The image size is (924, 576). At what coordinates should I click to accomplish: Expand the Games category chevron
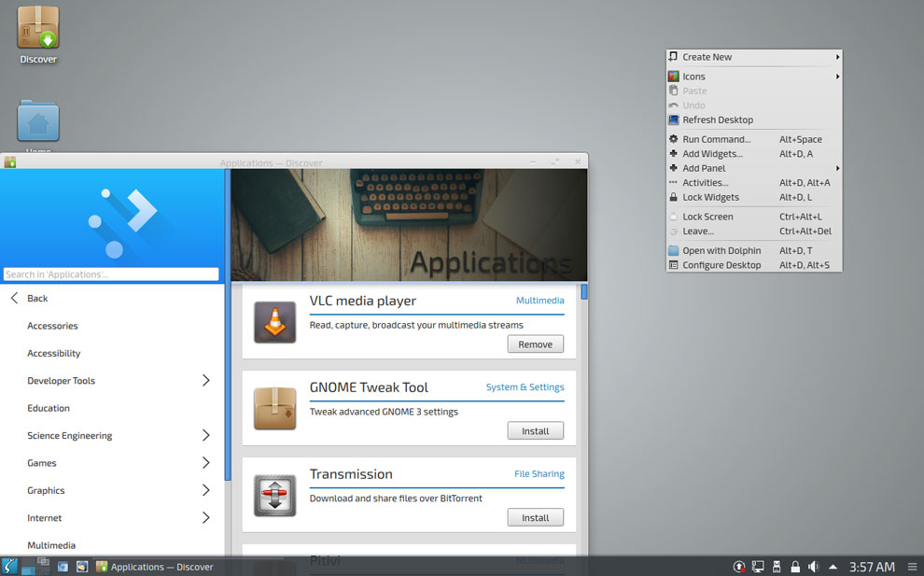point(205,462)
